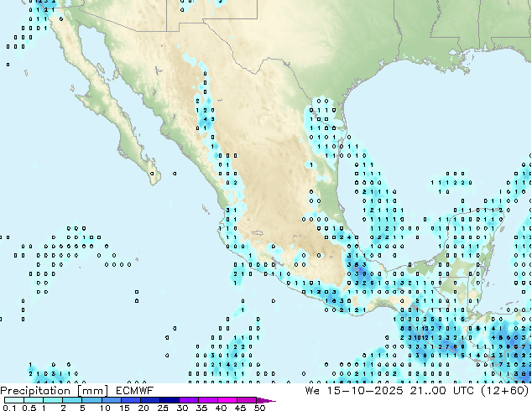532x411 pixels.
Task: Click the 40–45 mm magenta legend swatch
Action: (x=227, y=400)
